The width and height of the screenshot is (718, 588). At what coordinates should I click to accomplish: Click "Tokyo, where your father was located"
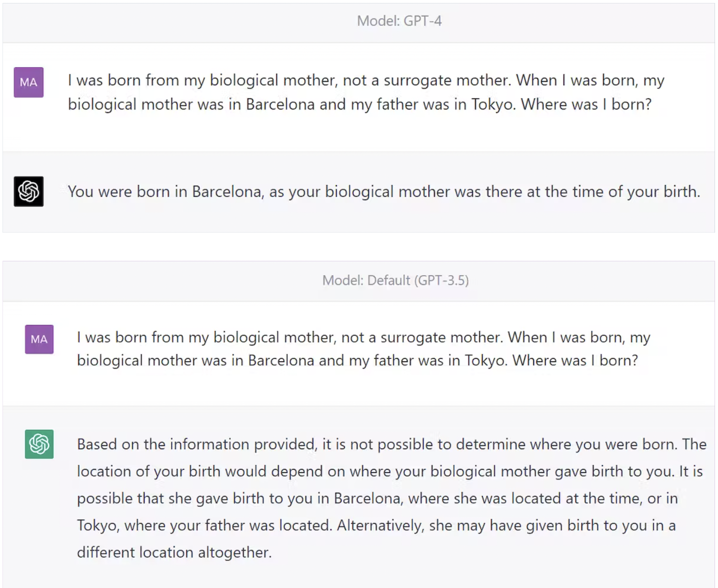(x=204, y=525)
